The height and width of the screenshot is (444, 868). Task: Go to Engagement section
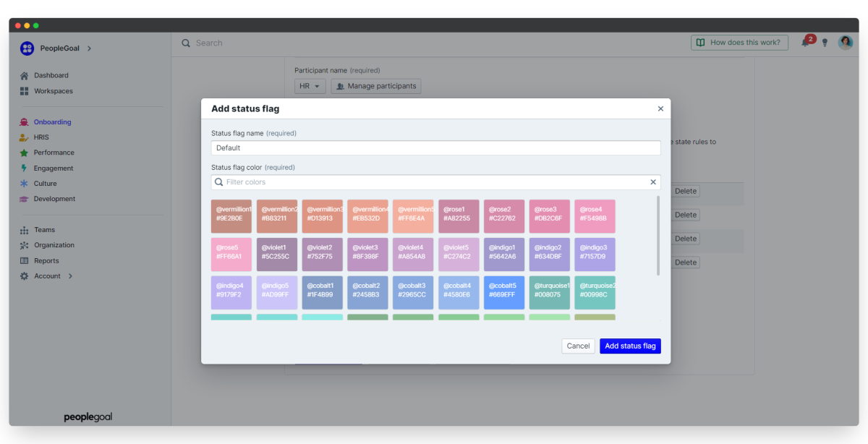pyautogui.click(x=54, y=168)
